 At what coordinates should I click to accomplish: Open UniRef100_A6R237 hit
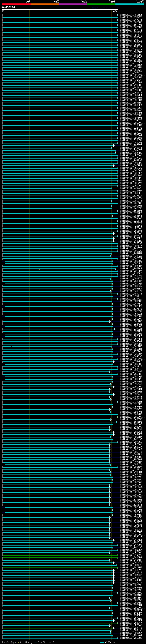click(x=131, y=161)
